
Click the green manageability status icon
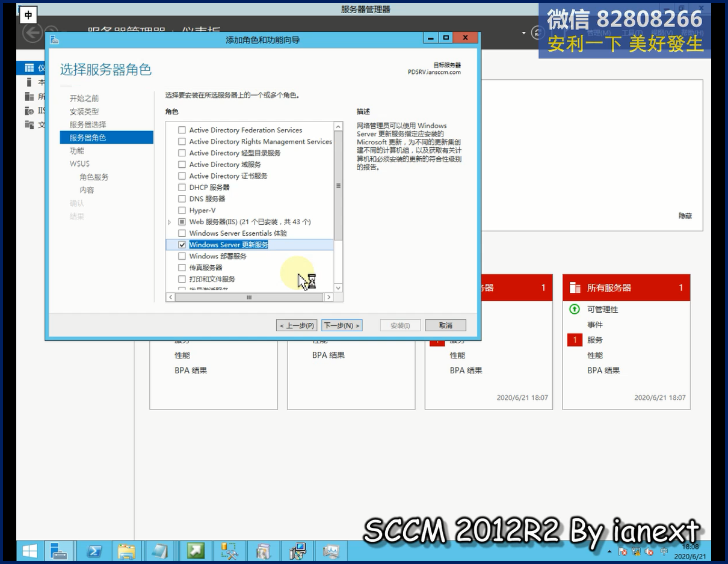575,309
